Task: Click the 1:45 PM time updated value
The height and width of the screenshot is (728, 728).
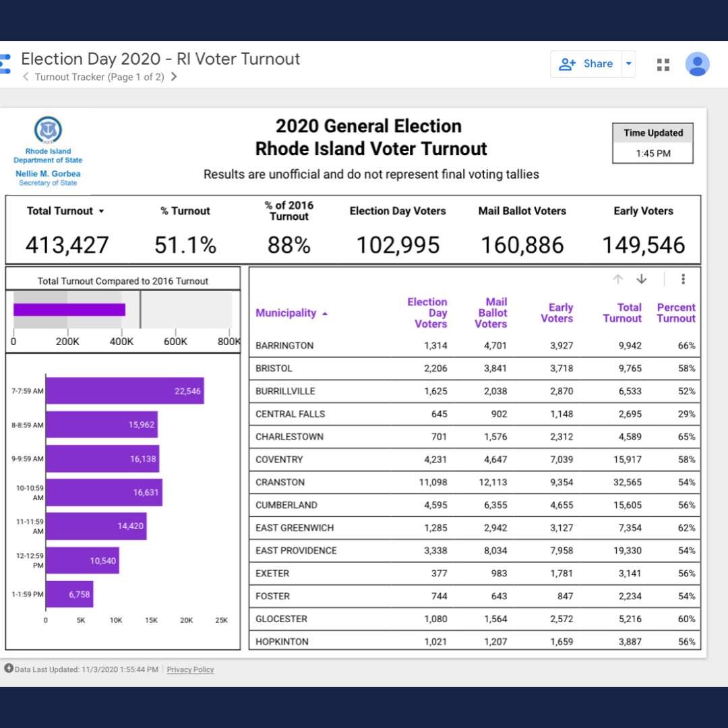Action: tap(653, 154)
